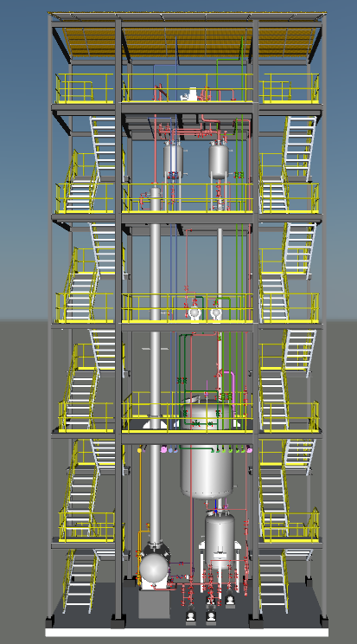
Task: Select the smaller vessel beneath the large reactor
Action: pos(220,540)
